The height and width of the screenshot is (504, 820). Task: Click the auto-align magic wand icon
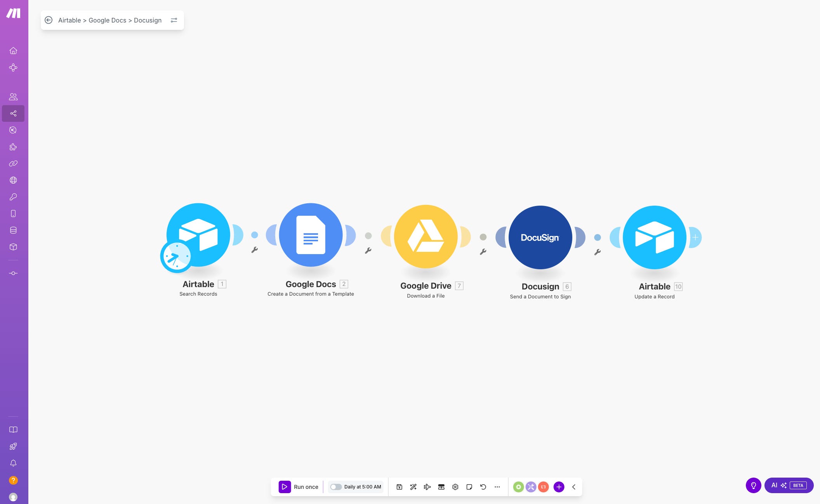point(413,487)
